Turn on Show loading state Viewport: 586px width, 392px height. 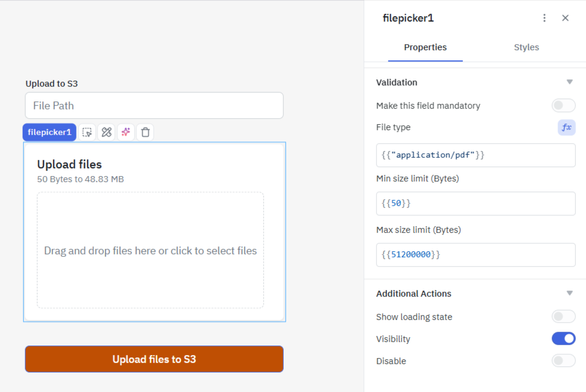click(x=563, y=317)
